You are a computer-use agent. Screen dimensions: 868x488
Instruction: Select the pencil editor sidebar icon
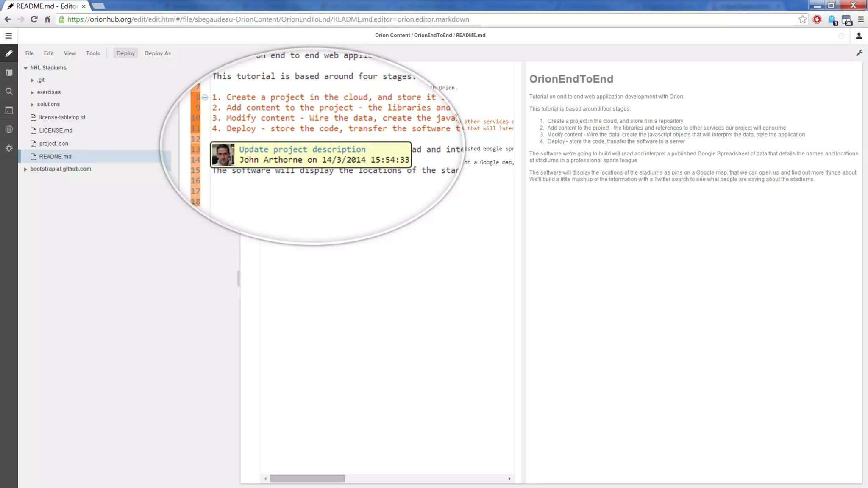point(9,54)
